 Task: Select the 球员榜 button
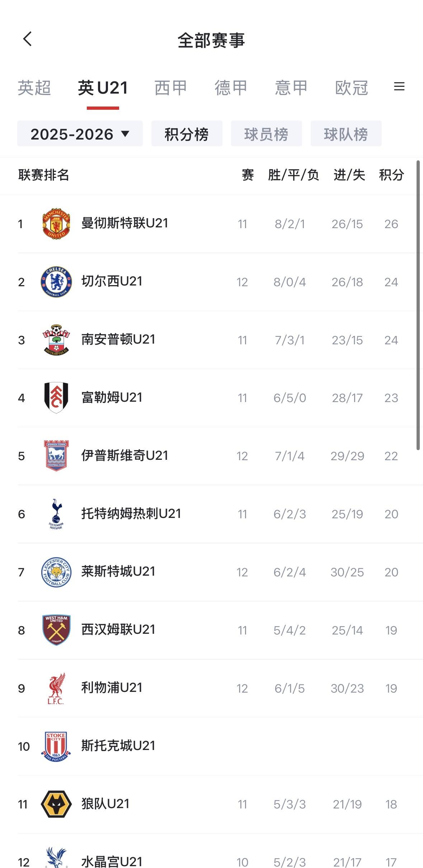click(267, 133)
